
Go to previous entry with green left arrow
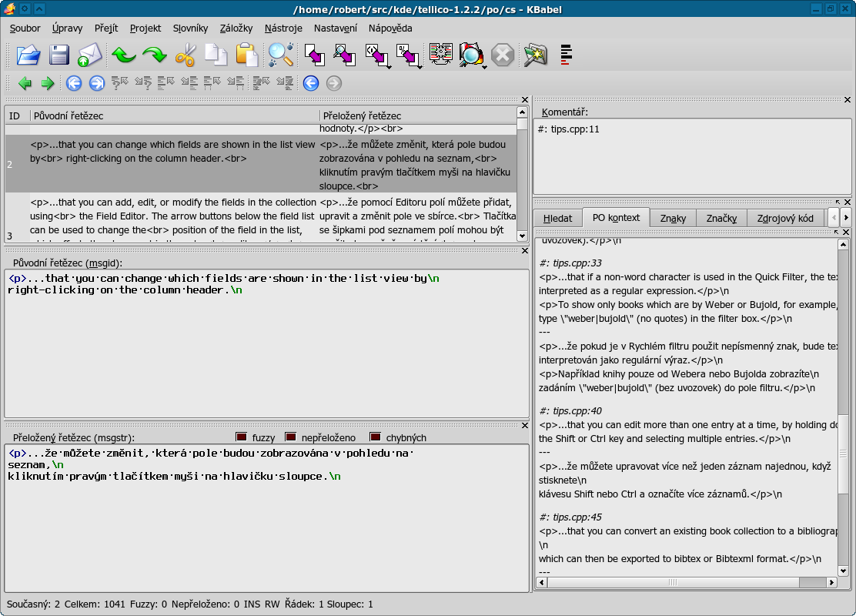pos(25,83)
